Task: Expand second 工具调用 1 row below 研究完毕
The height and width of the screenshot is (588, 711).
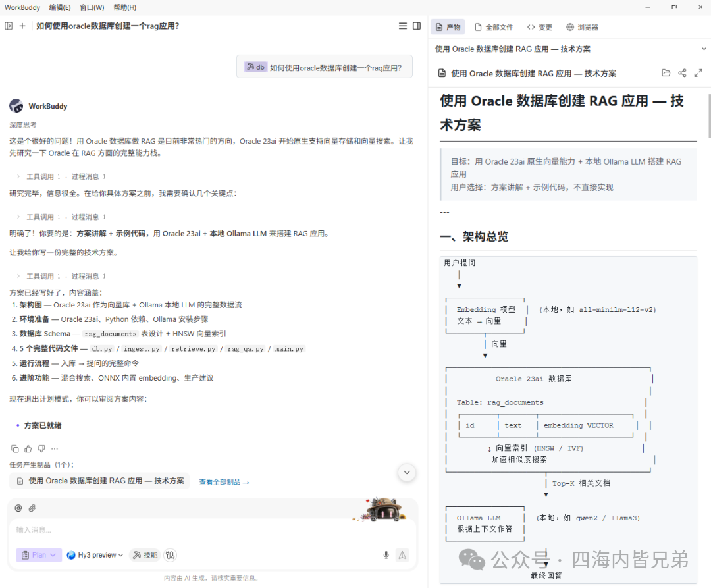Action: coord(61,217)
